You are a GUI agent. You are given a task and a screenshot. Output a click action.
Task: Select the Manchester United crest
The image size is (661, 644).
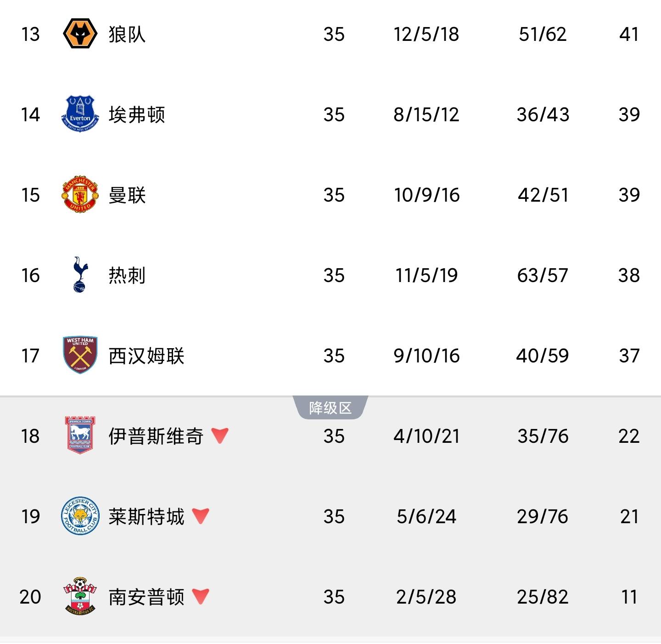click(x=80, y=195)
